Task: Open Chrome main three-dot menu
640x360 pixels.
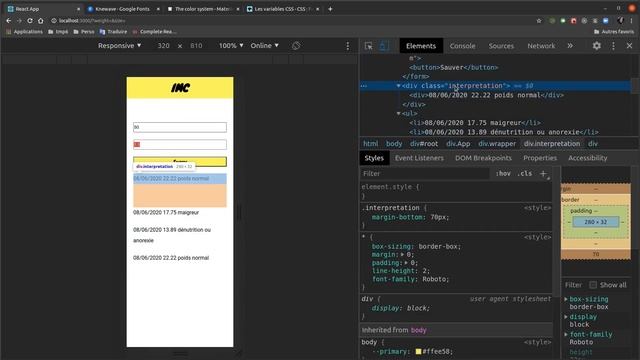Action: [631, 21]
